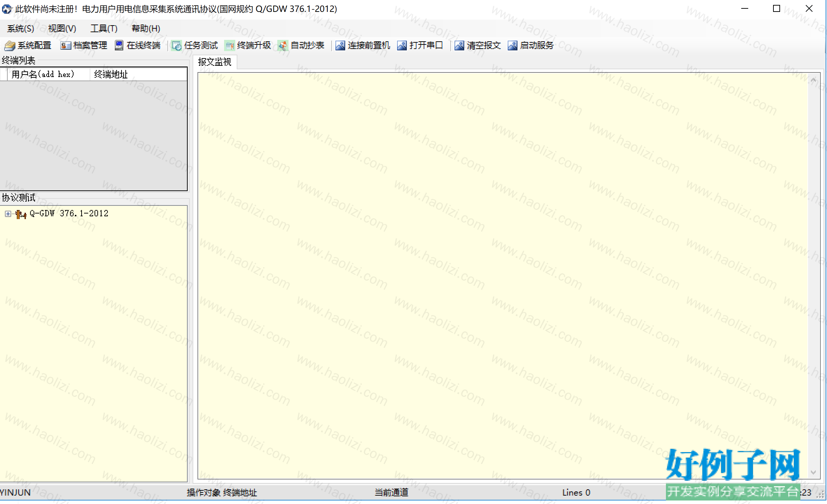827x504 pixels.
Task: Click 启动服务 toolbar button label
Action: [x=537, y=45]
